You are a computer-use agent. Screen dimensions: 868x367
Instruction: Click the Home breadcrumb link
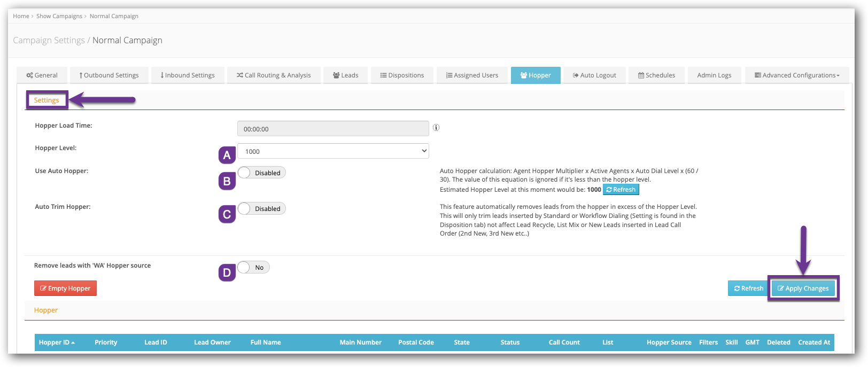pyautogui.click(x=21, y=16)
